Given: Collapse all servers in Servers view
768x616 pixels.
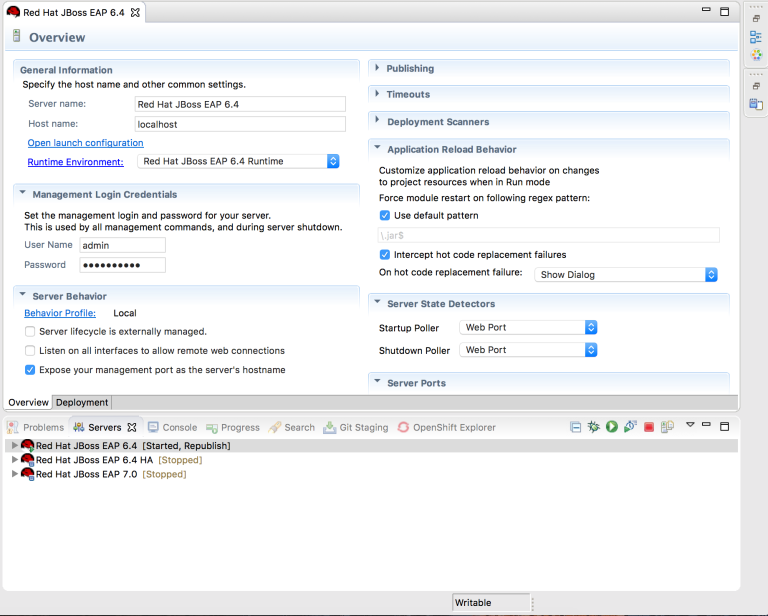Looking at the screenshot, I should [x=576, y=427].
